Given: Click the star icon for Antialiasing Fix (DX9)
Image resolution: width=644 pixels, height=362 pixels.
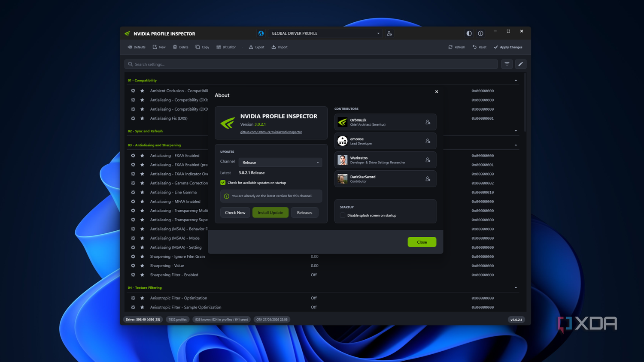Looking at the screenshot, I should point(142,118).
